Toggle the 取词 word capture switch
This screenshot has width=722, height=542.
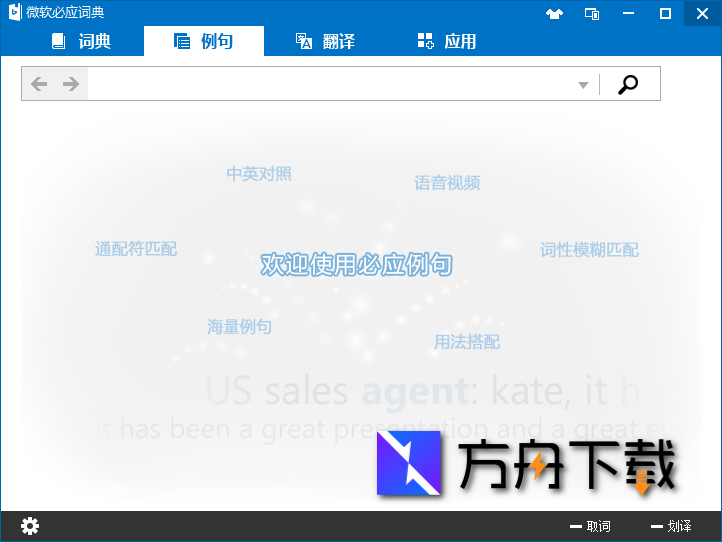coord(590,526)
